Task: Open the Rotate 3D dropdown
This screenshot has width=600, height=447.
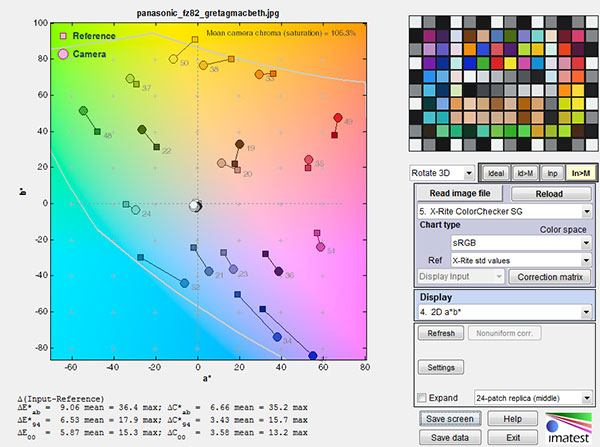Action: tap(442, 173)
